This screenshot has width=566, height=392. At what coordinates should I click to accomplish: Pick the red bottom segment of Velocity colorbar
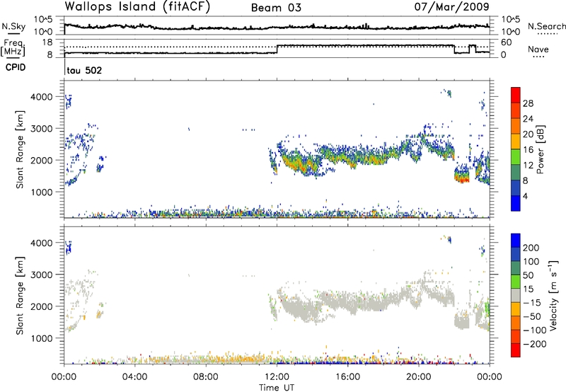pyautogui.click(x=516, y=350)
